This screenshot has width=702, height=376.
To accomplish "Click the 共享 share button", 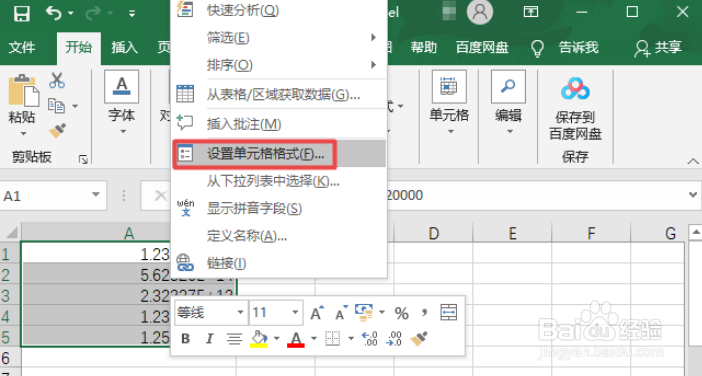I will [x=658, y=47].
